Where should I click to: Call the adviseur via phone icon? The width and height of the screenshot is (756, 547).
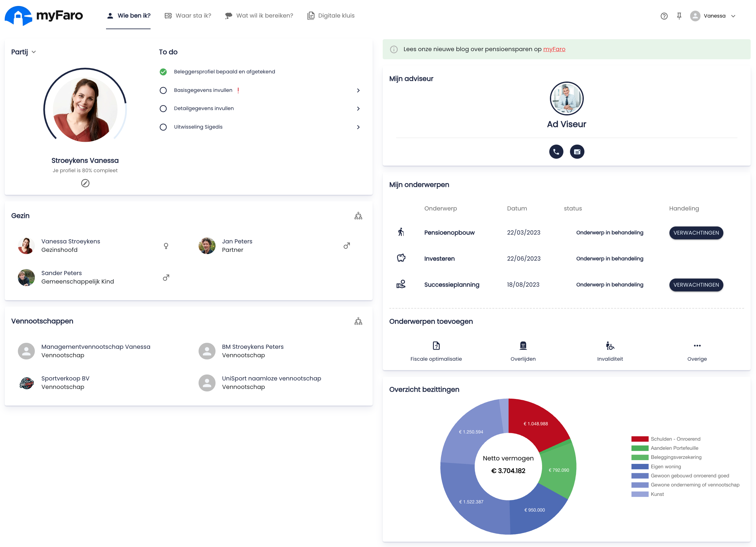click(556, 152)
